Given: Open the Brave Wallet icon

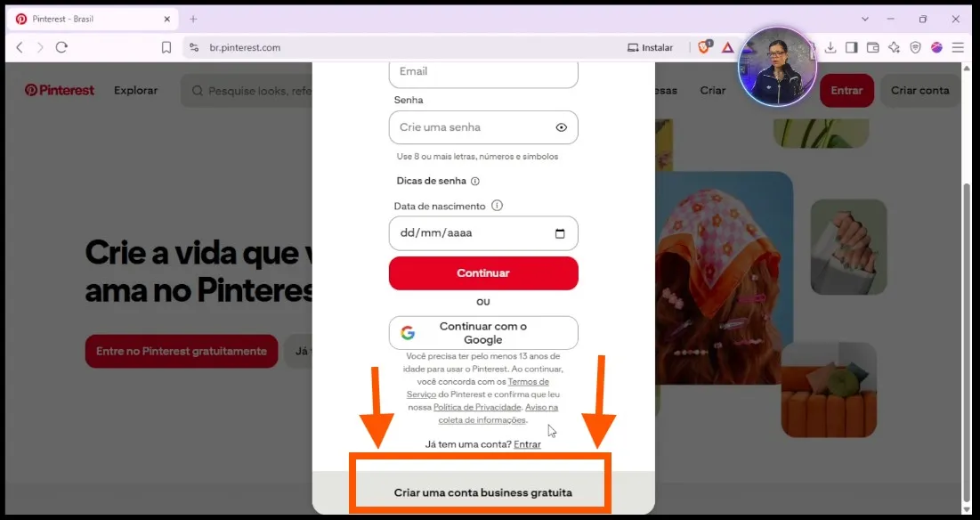Looking at the screenshot, I should click(x=872, y=47).
